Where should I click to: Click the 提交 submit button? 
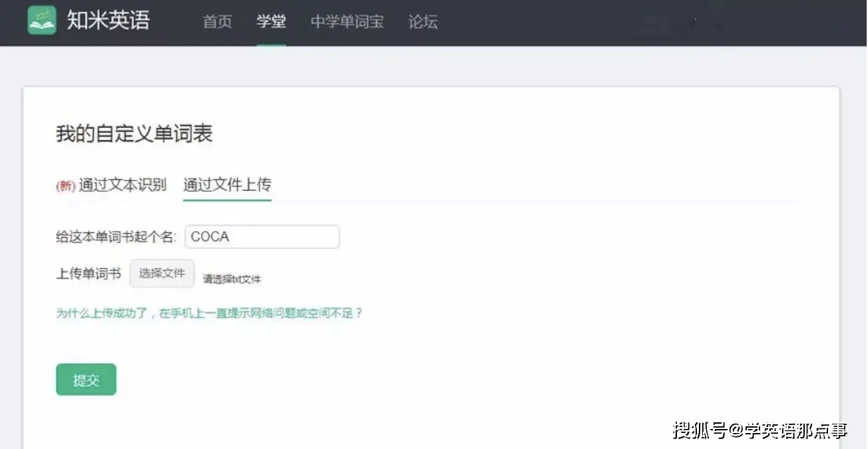85,379
